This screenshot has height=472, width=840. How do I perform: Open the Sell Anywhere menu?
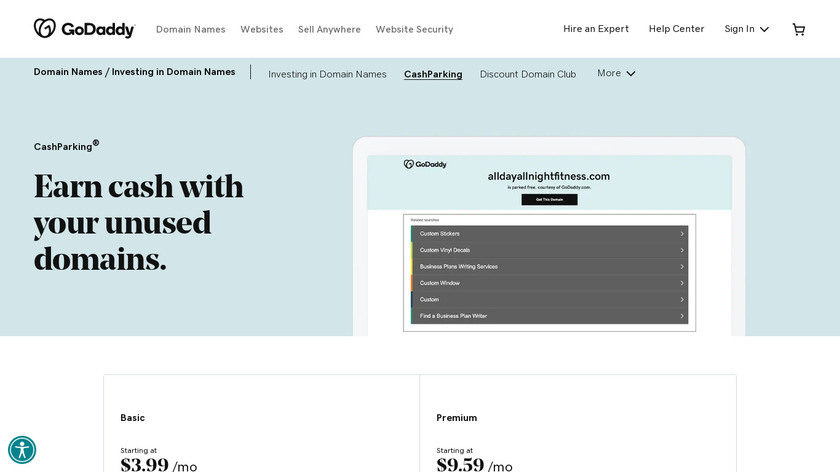point(329,29)
